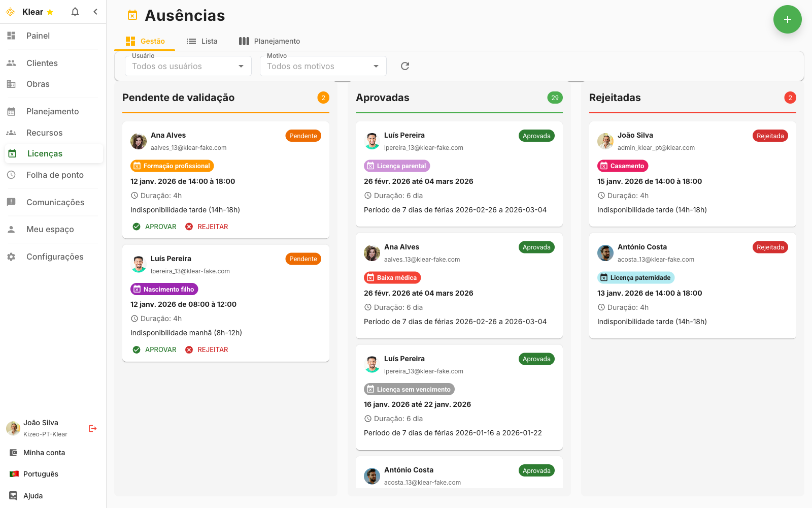Expand the Motivo filter dropdown
The width and height of the screenshot is (812, 508).
(323, 66)
